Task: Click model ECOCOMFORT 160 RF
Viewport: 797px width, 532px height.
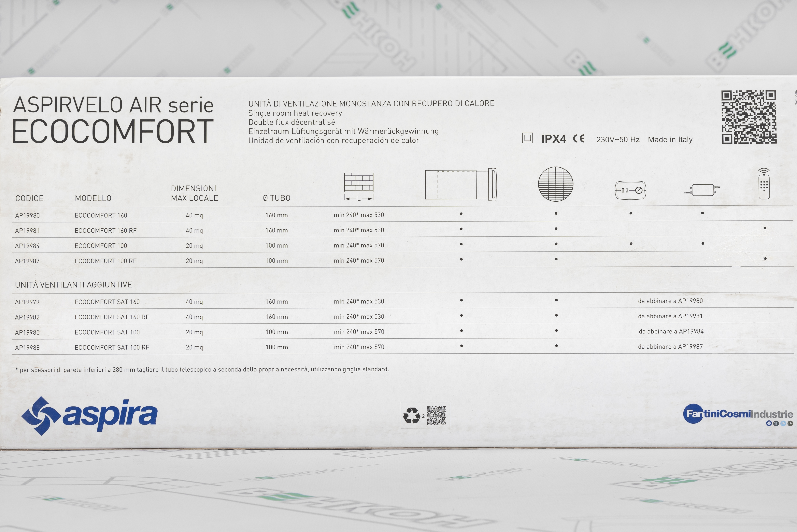Action: click(x=105, y=231)
